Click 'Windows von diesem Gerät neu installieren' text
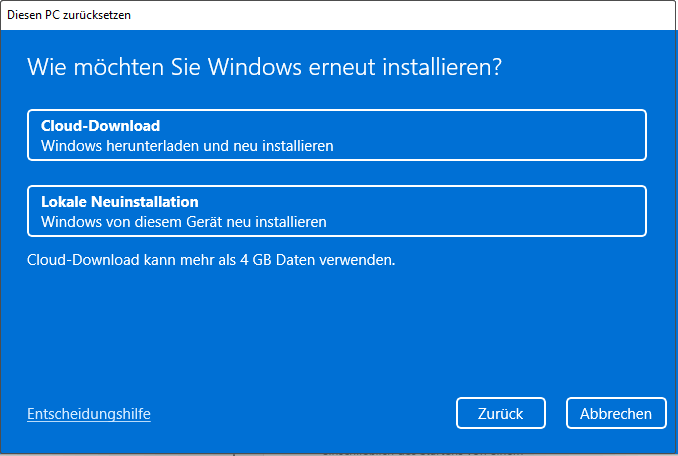 (184, 221)
